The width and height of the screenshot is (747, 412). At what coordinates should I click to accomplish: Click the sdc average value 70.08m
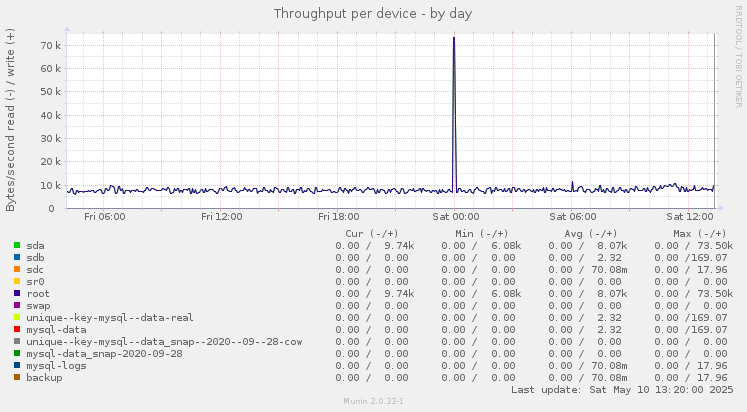(609, 270)
